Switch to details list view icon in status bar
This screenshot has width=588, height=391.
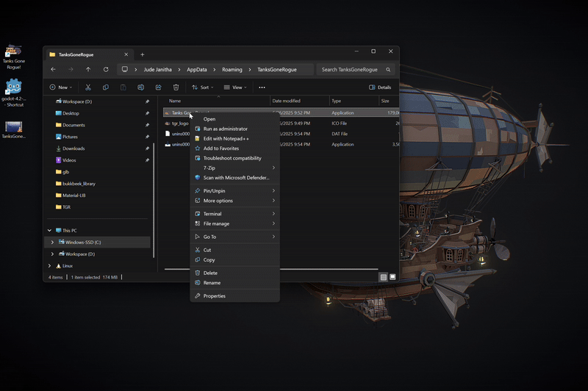(383, 277)
